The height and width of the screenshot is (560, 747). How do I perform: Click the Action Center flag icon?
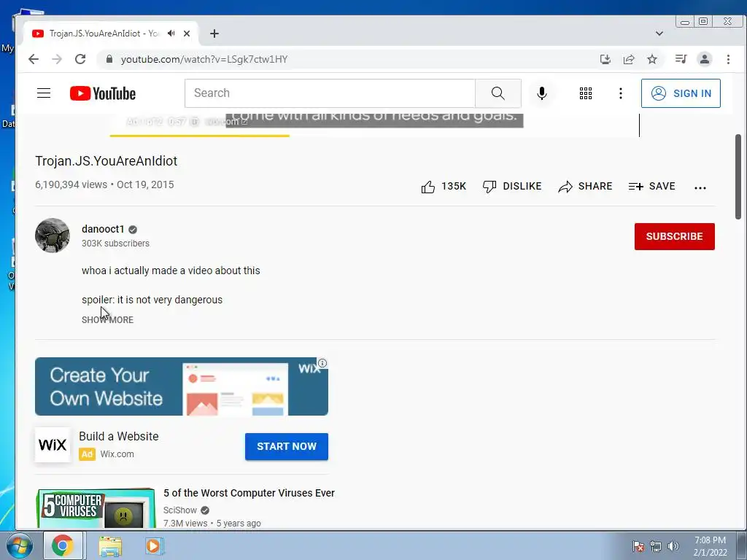pos(638,546)
